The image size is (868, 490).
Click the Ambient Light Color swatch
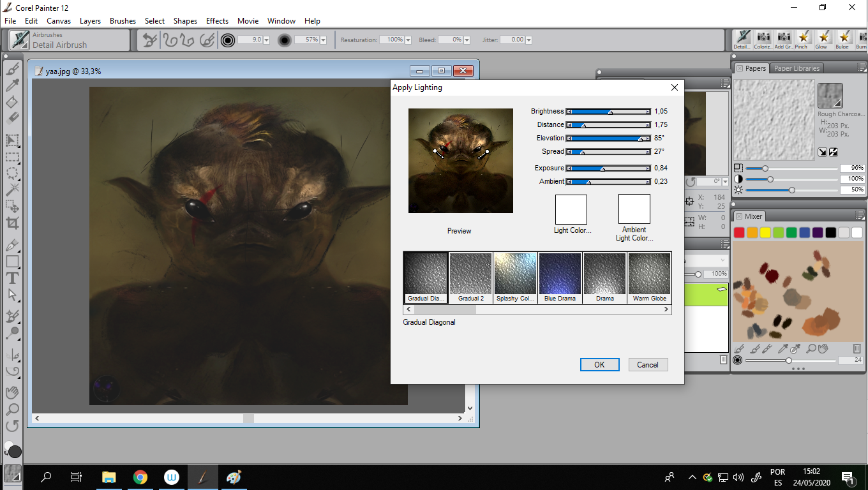click(x=634, y=209)
